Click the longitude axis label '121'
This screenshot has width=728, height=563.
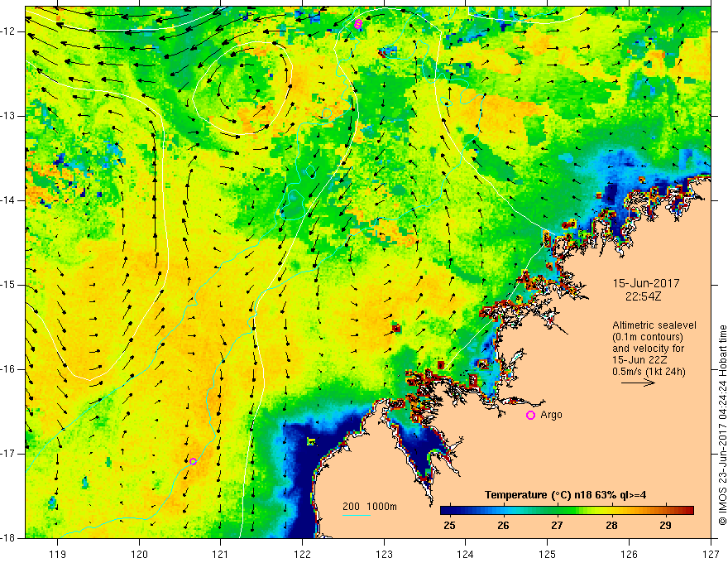pos(221,554)
